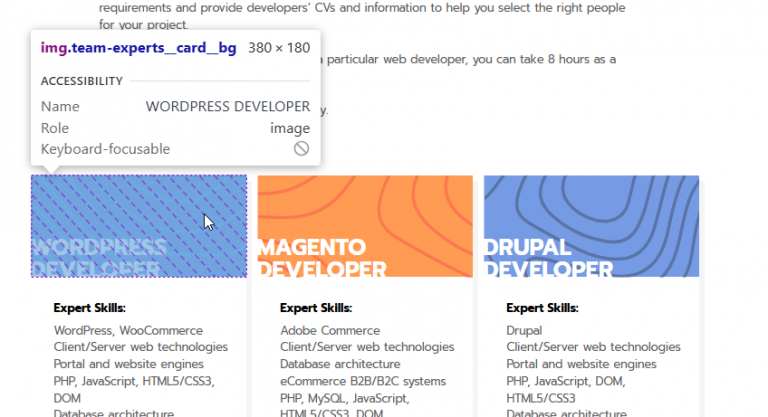Click 'Database architecture' in Magento card
Viewport: 768px width, 417px height.
tap(340, 364)
